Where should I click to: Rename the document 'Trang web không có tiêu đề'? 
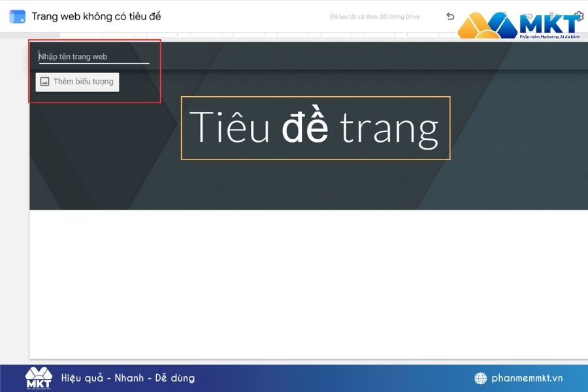point(97,16)
